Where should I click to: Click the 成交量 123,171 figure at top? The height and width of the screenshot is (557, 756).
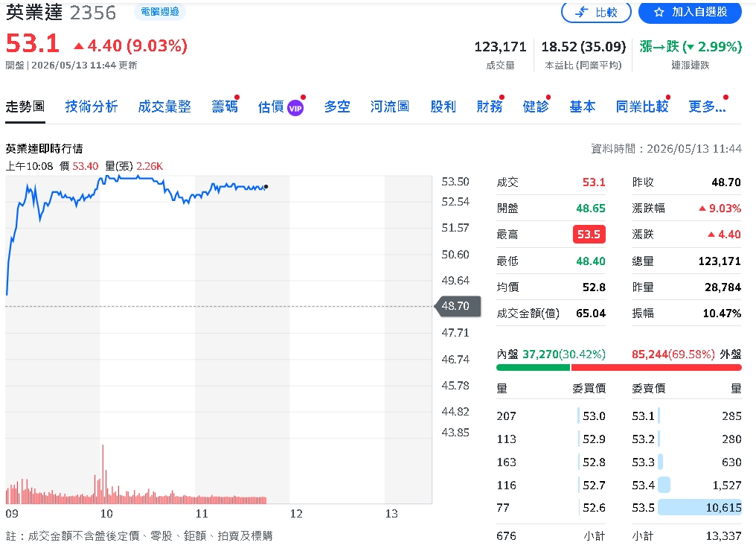pos(500,47)
